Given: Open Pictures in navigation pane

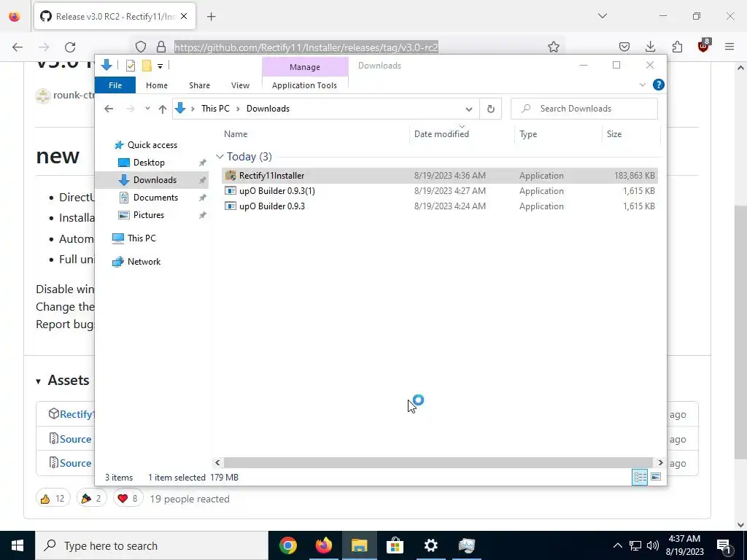Looking at the screenshot, I should click(x=141, y=215).
